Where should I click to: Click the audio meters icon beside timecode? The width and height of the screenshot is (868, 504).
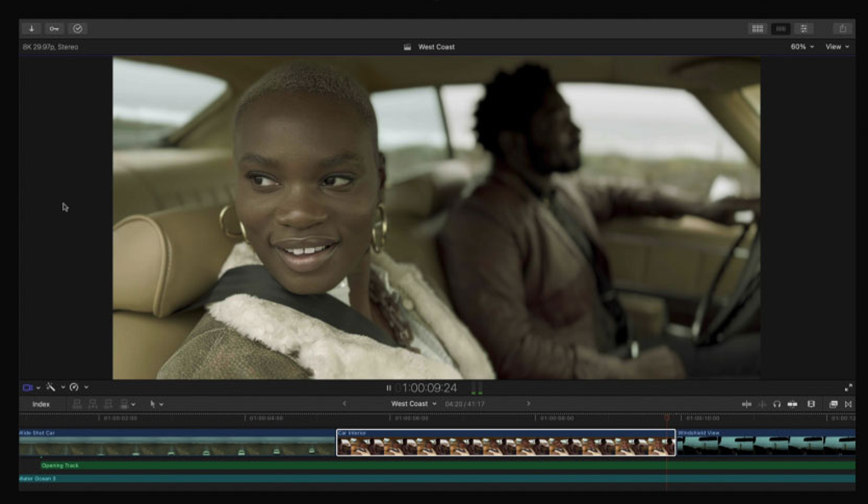[x=477, y=388]
